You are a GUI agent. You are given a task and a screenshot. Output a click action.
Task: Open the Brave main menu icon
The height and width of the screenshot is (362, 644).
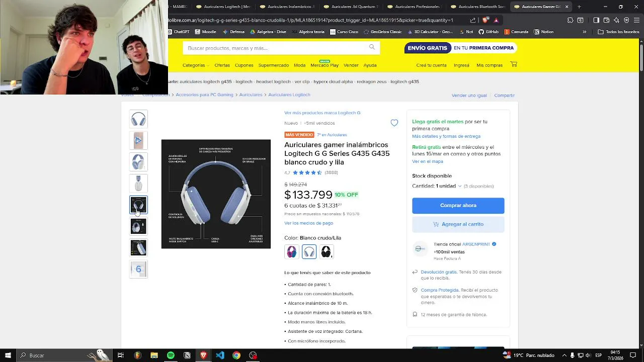pyautogui.click(x=636, y=20)
